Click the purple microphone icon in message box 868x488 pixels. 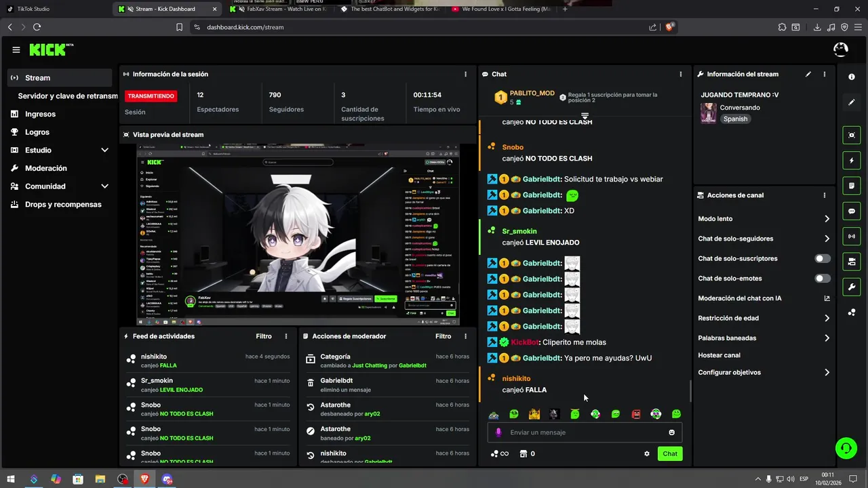coord(498,432)
